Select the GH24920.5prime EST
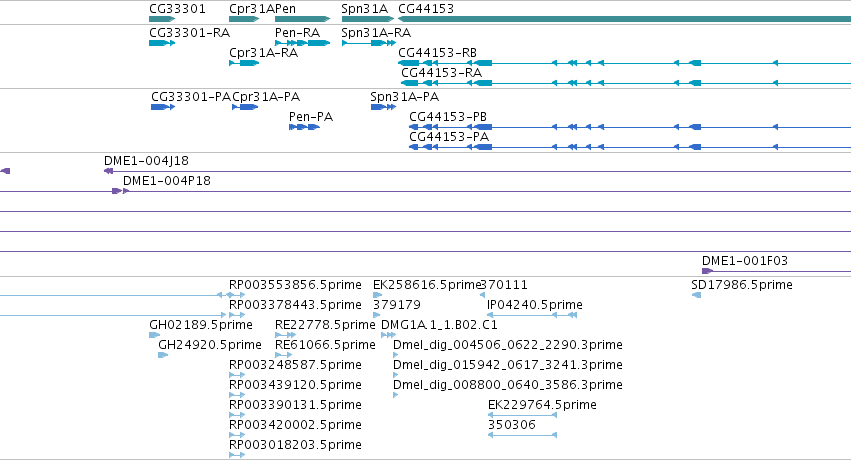Image resolution: width=851 pixels, height=460 pixels. (x=209, y=346)
